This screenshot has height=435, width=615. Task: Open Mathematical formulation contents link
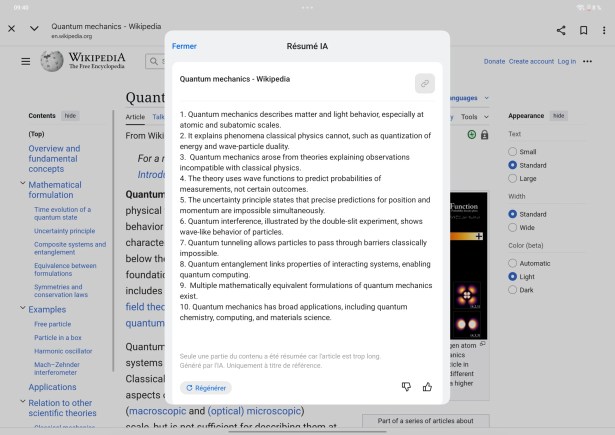click(55, 190)
